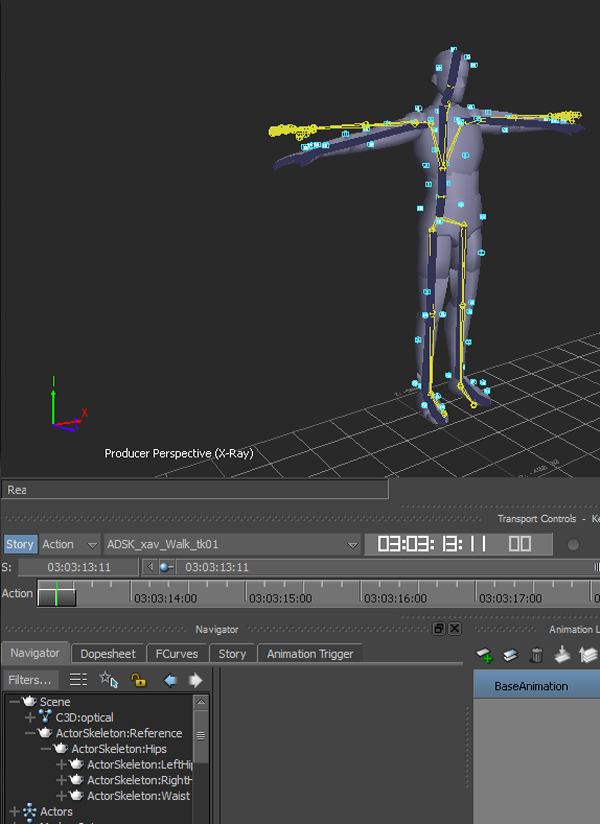Collapse the Scene tree node

tap(15, 702)
